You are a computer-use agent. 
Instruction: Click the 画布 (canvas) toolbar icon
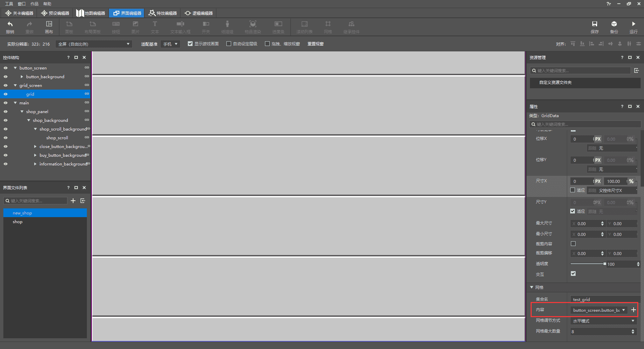pyautogui.click(x=49, y=27)
